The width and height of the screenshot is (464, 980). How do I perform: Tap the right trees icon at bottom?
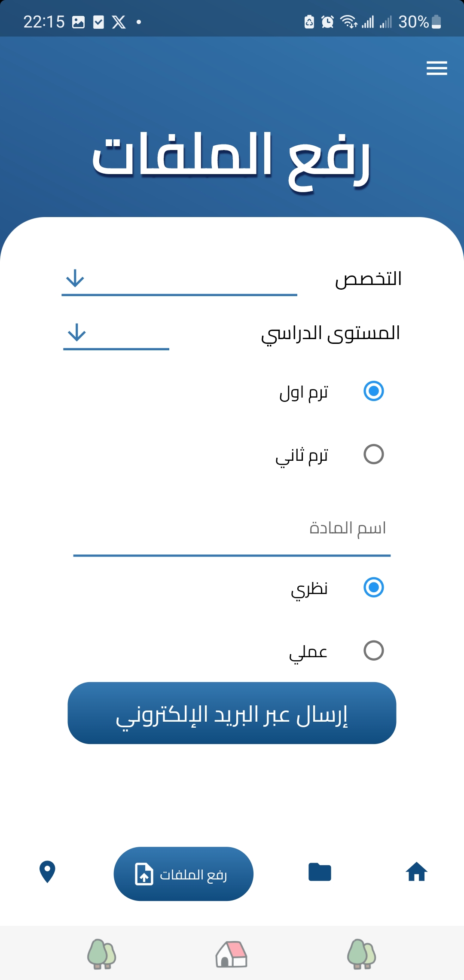(x=361, y=954)
